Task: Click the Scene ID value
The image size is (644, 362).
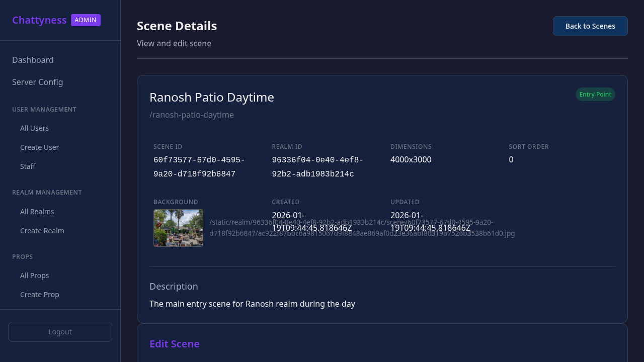Action: [199, 167]
